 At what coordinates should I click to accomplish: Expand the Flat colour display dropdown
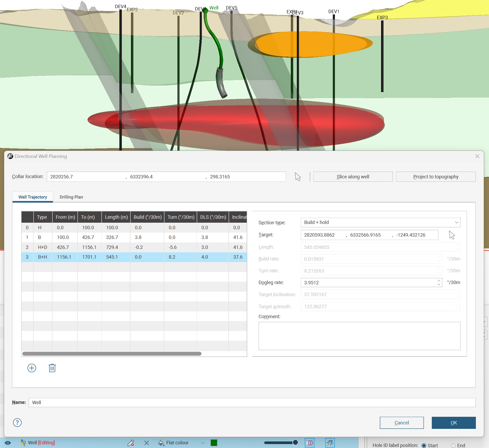pos(202,443)
